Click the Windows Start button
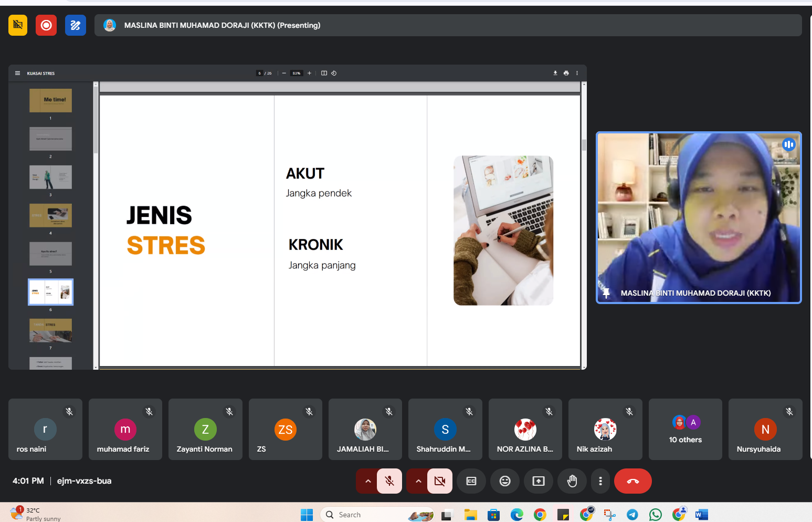Image resolution: width=812 pixels, height=522 pixels. point(307,515)
